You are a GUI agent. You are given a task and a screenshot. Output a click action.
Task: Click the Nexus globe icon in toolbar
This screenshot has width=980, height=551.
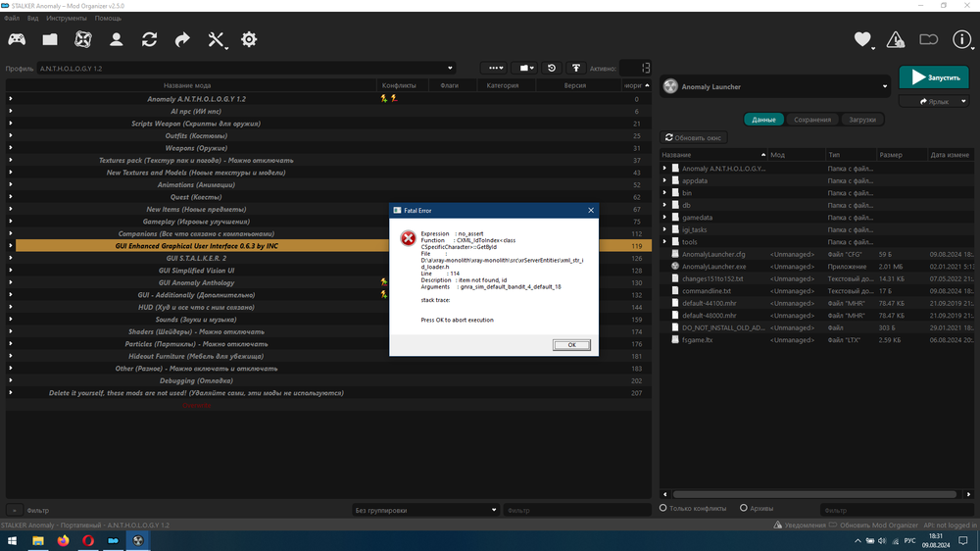pyautogui.click(x=83, y=39)
